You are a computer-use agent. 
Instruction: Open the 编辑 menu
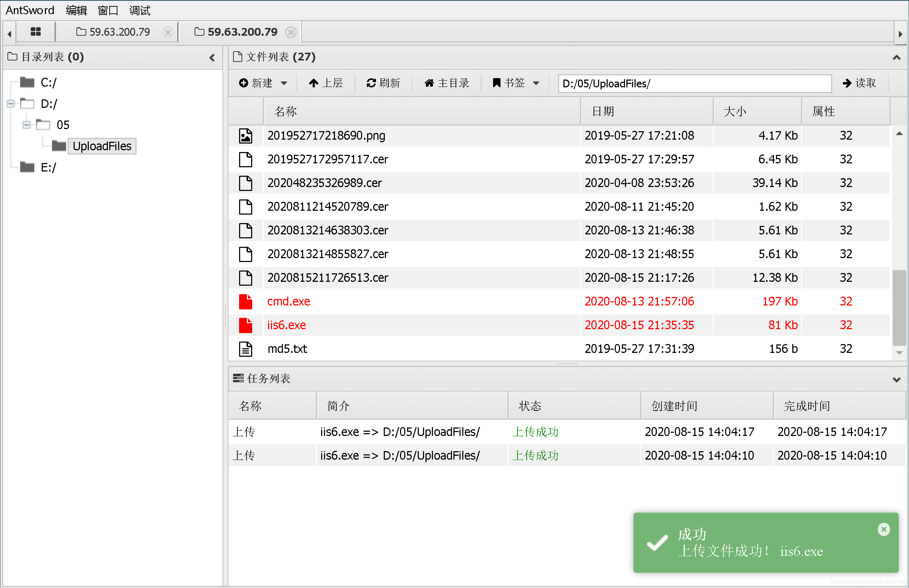(76, 10)
